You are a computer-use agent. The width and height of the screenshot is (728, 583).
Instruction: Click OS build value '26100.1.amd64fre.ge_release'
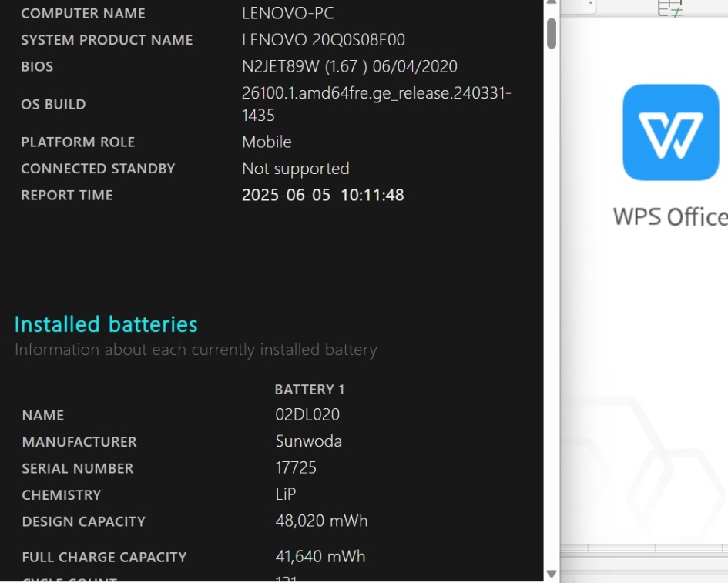[377, 104]
